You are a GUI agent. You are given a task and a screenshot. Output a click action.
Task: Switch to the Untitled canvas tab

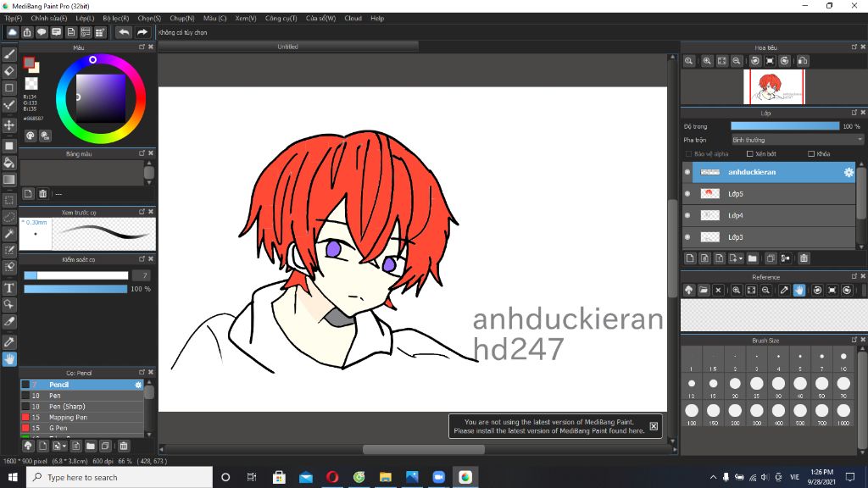(x=288, y=47)
